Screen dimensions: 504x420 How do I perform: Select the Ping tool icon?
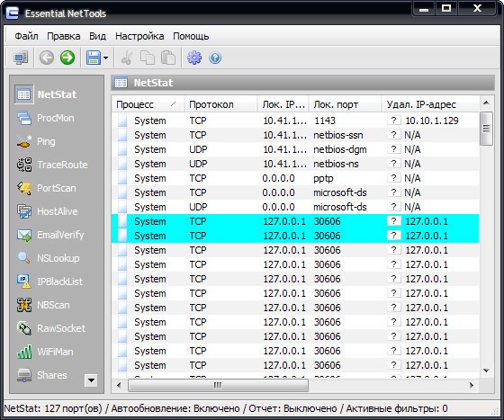[x=24, y=141]
